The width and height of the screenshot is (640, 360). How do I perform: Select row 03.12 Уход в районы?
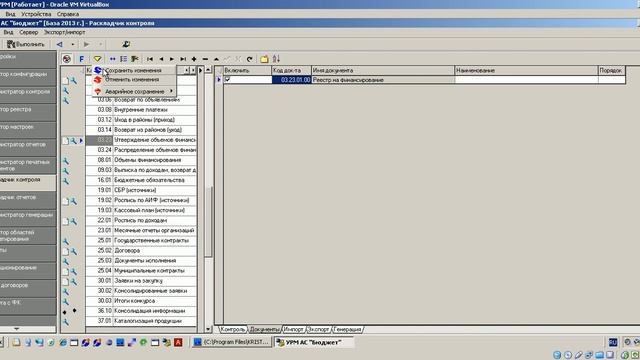pos(141,120)
